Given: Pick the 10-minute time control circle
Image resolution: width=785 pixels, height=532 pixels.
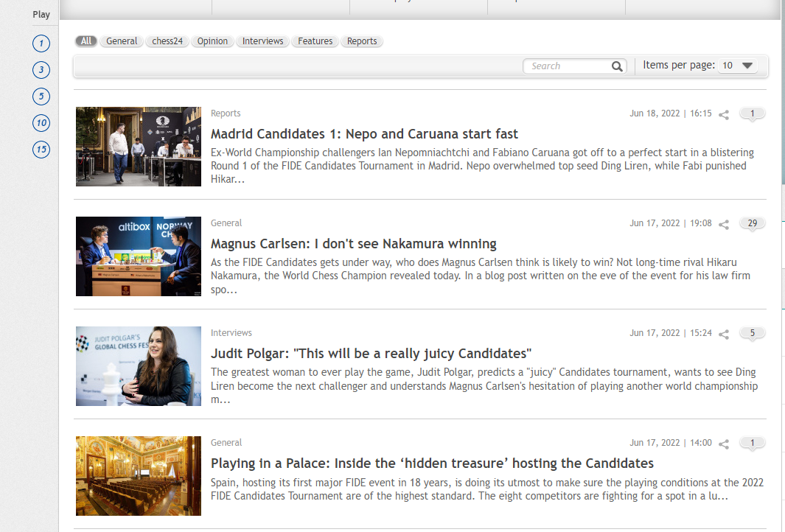Looking at the screenshot, I should pos(41,123).
